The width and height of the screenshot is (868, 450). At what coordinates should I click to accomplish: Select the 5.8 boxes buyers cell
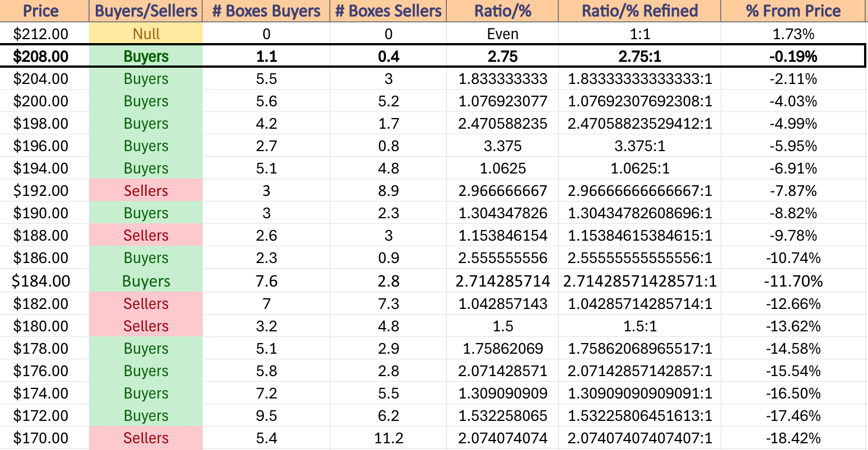pyautogui.click(x=266, y=371)
